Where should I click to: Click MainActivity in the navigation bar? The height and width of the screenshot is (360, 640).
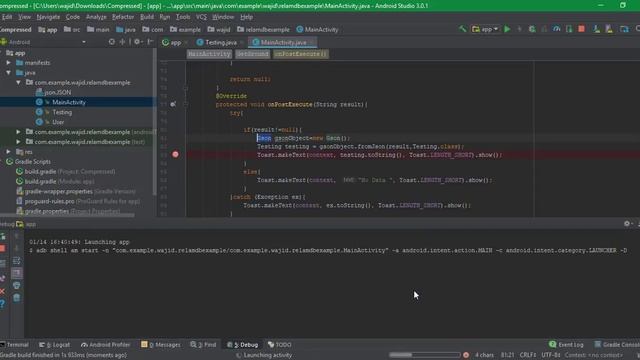317,29
